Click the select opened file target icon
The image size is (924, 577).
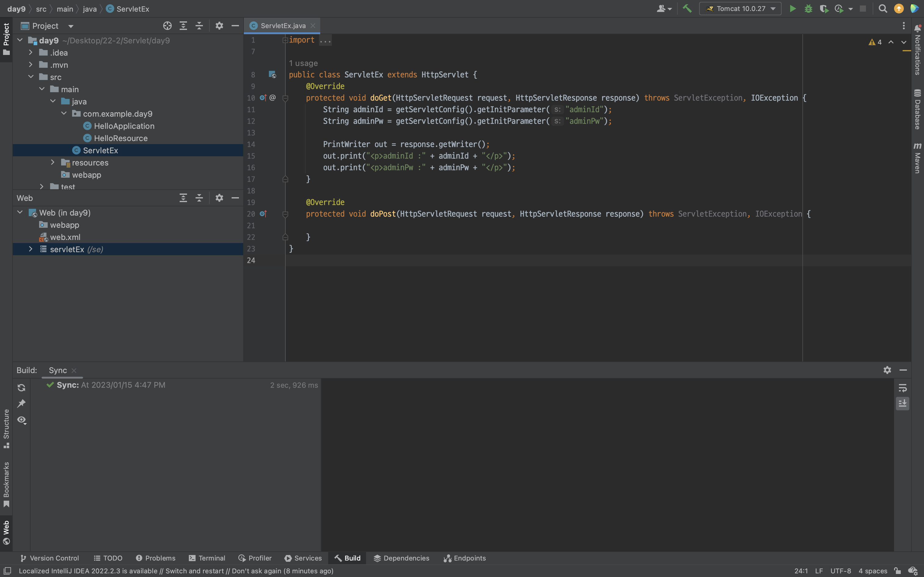point(167,26)
